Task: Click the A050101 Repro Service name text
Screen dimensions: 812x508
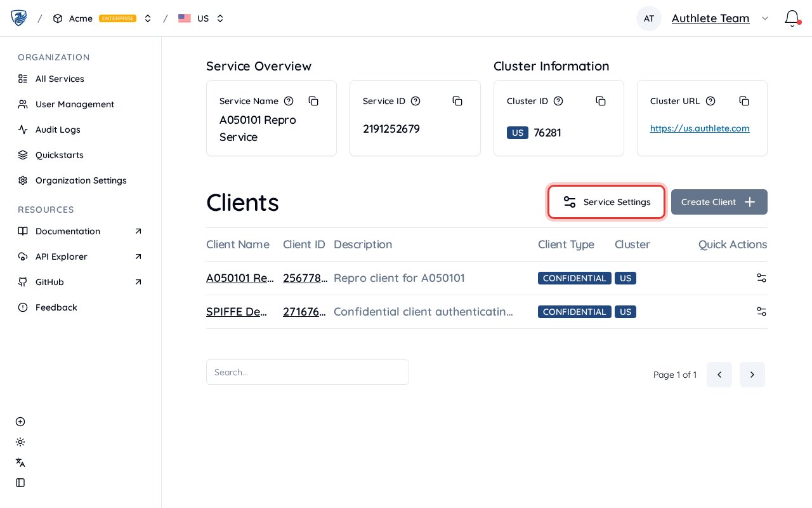Action: coord(258,128)
